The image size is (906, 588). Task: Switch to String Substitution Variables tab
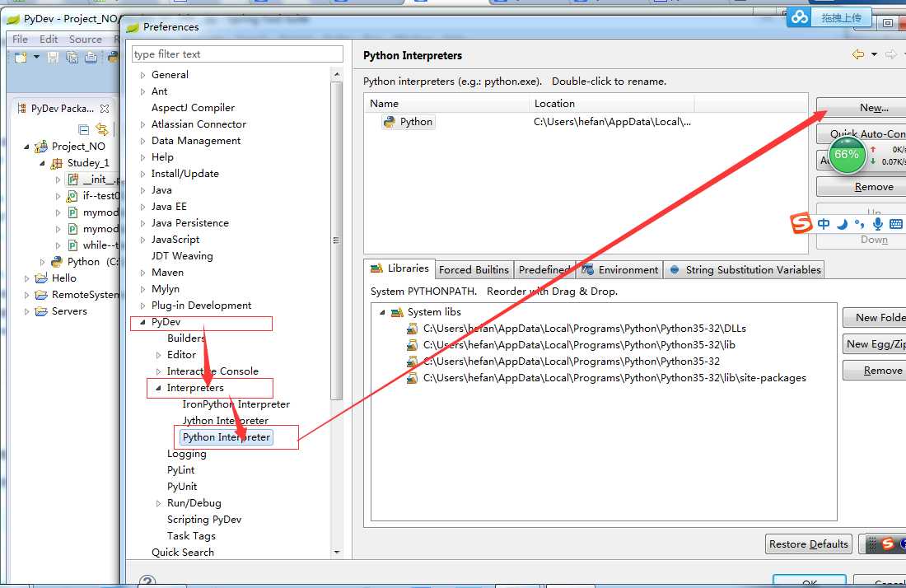(745, 270)
